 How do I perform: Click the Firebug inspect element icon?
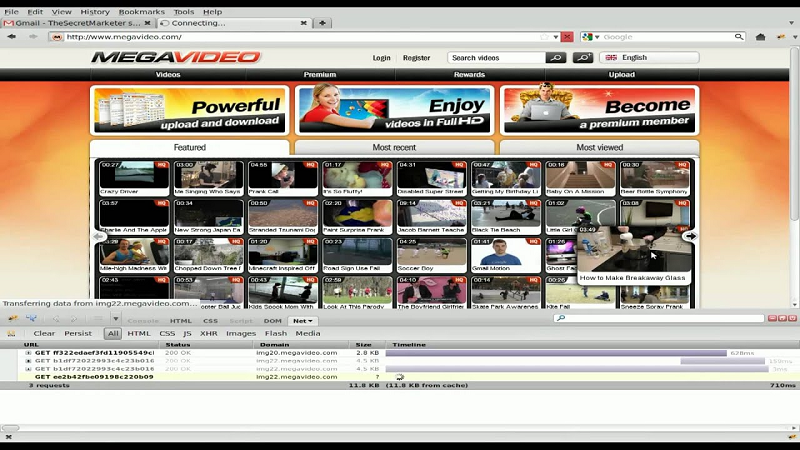(x=32, y=319)
